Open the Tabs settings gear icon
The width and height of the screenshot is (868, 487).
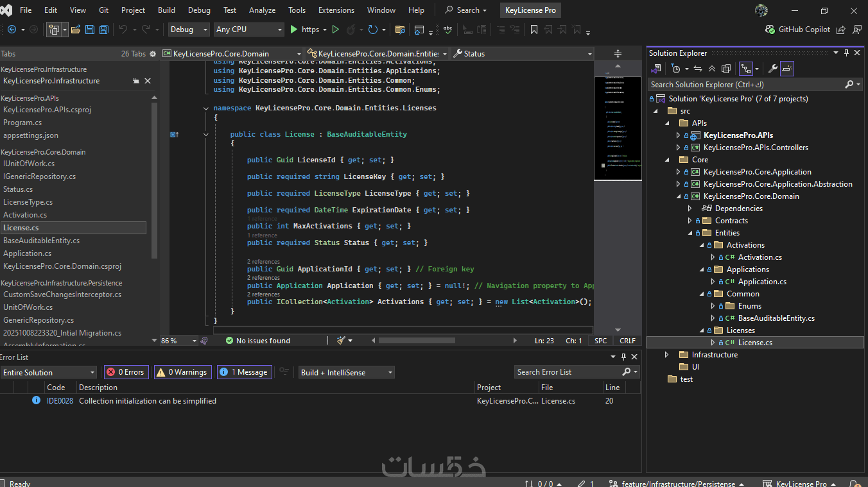click(x=153, y=54)
